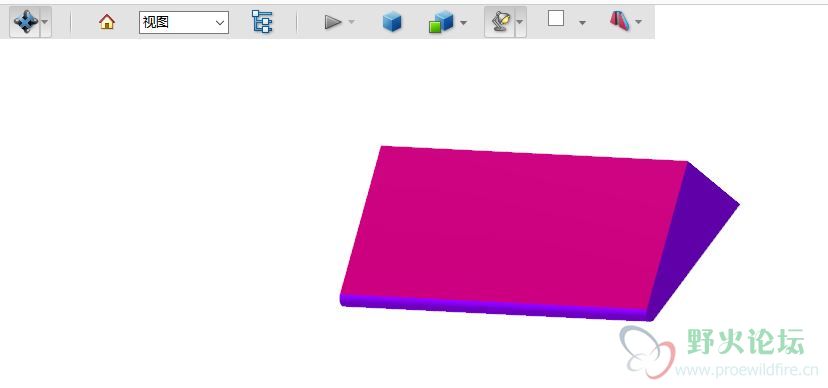Click the Model Render Mode icon

click(x=441, y=22)
